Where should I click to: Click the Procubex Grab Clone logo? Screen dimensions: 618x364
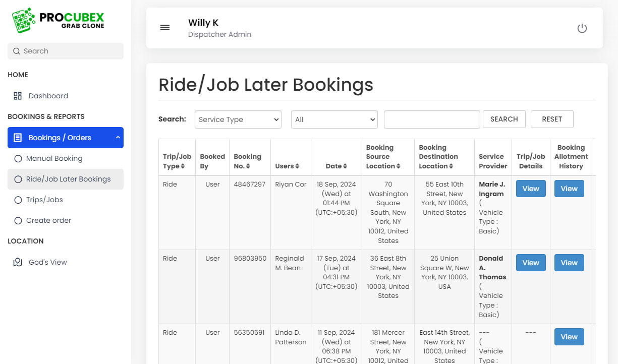(x=58, y=21)
